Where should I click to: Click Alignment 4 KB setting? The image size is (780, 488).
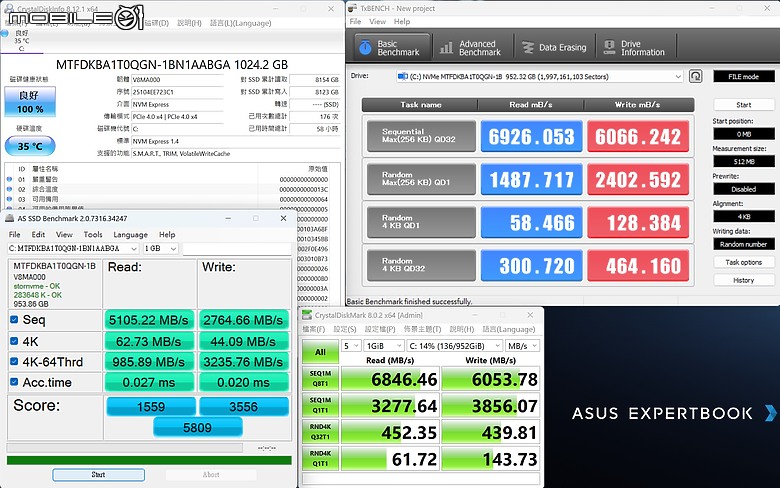tap(744, 216)
